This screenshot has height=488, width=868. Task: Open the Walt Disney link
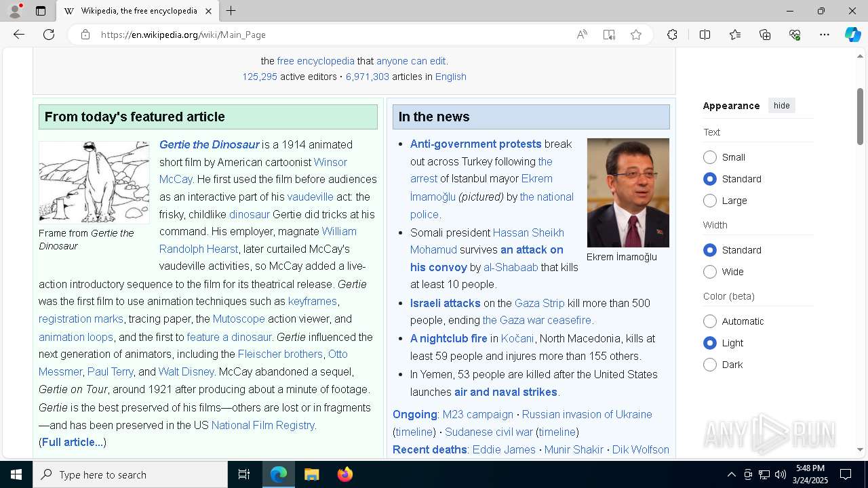[186, 371]
